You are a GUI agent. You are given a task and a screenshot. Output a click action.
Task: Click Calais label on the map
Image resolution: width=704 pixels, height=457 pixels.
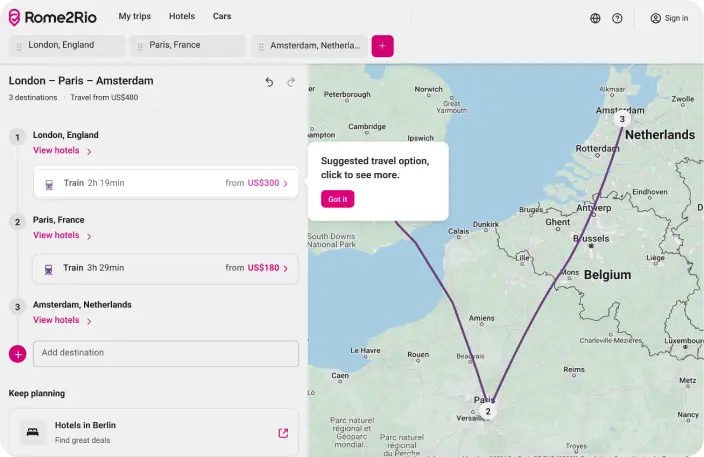point(458,231)
